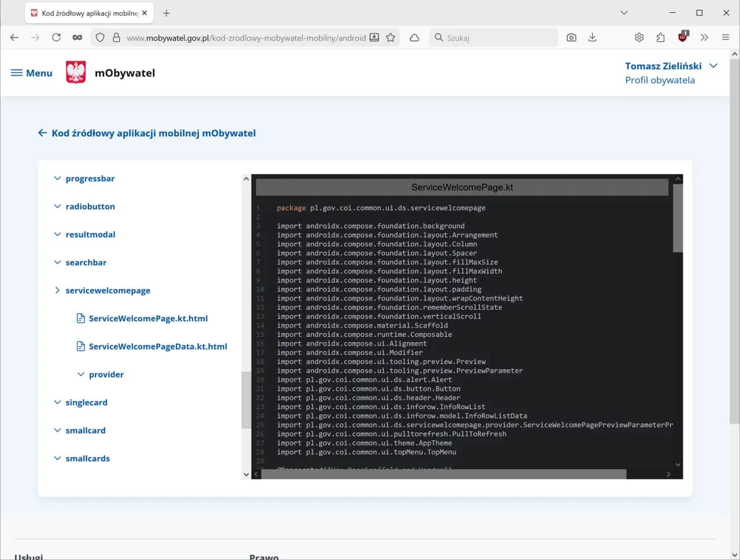Screen dimensions: 740x560
Task: Select the 'Kod źródłowy aplikacji mobilnej' tab
Action: tap(87, 13)
